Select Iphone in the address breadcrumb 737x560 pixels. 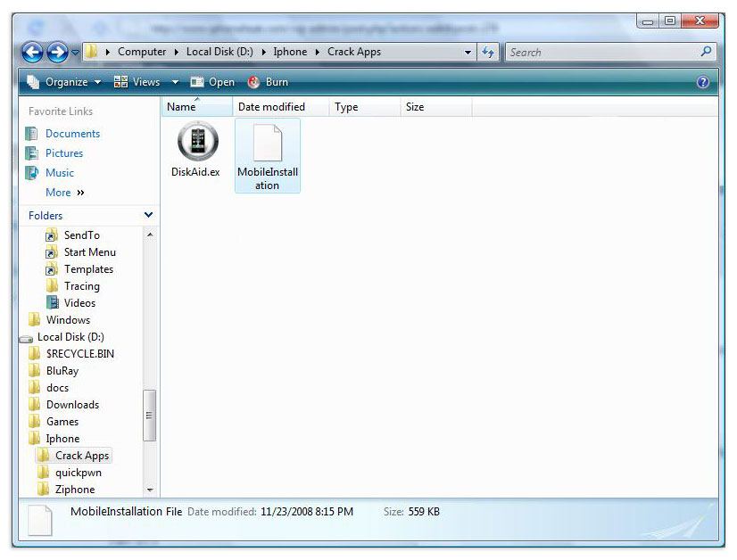tap(290, 52)
